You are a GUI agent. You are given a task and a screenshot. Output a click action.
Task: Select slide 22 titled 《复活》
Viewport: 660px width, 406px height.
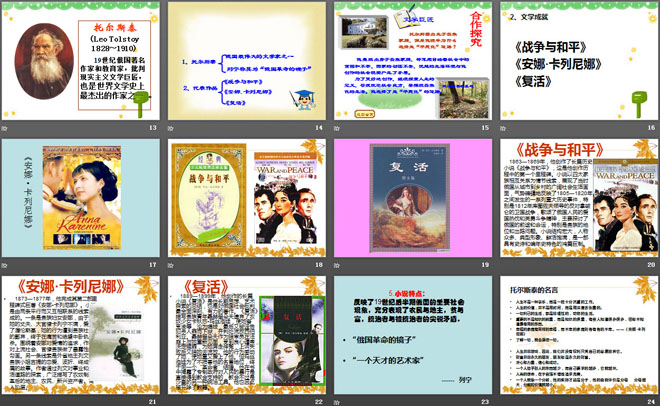tap(247, 335)
